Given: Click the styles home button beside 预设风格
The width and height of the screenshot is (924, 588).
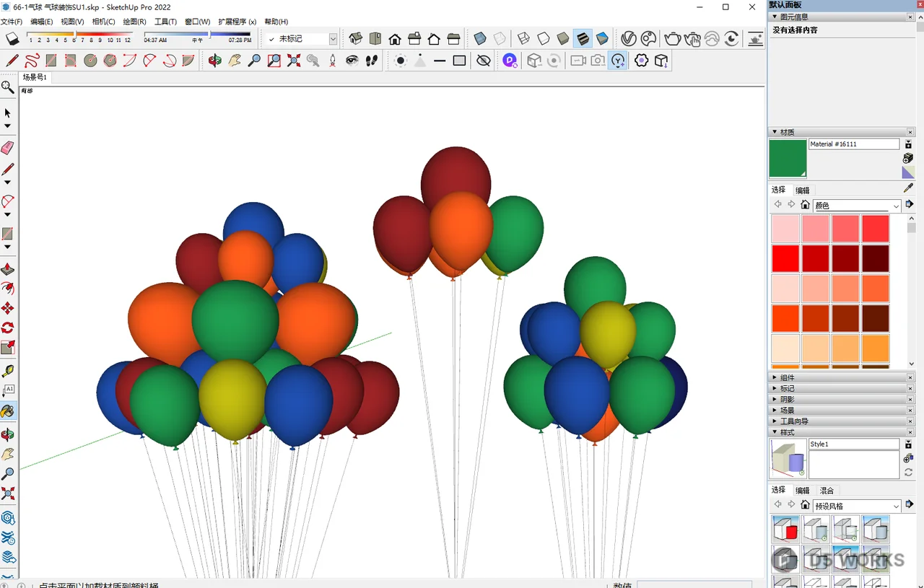Looking at the screenshot, I should pos(805,505).
